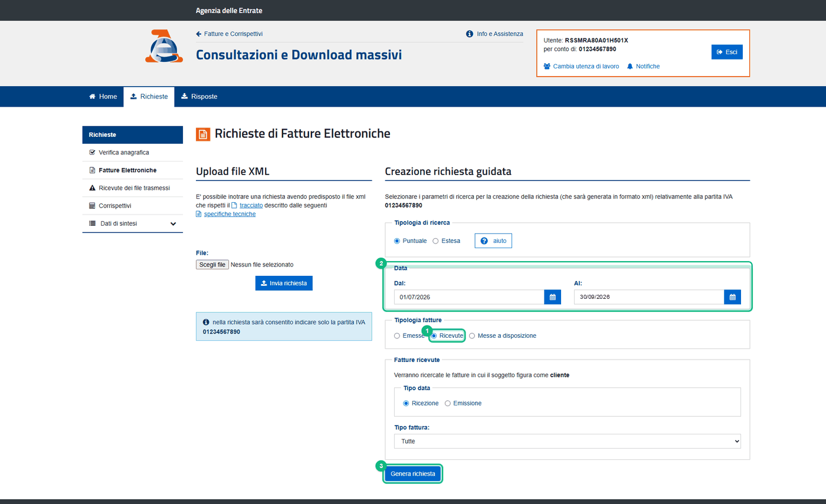Open Fatture Elettroniche in sidebar

[x=133, y=170]
